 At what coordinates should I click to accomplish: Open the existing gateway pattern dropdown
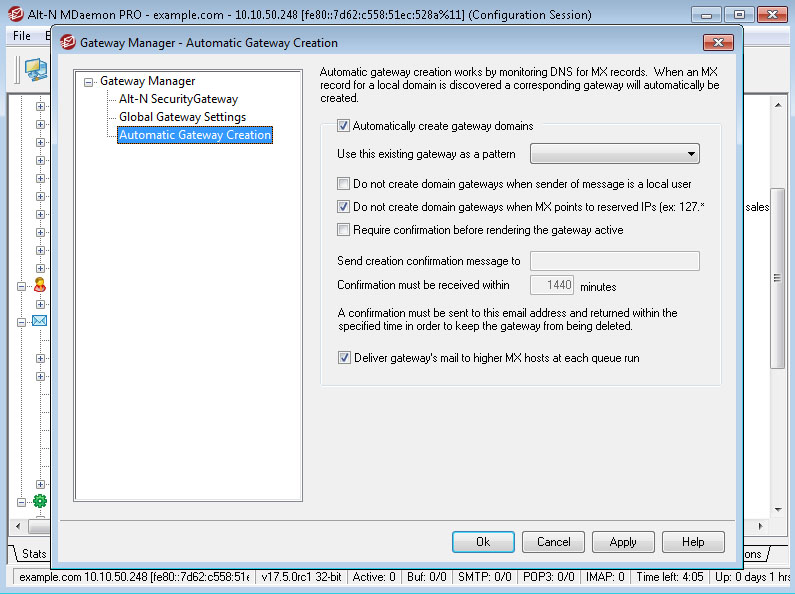pos(615,154)
